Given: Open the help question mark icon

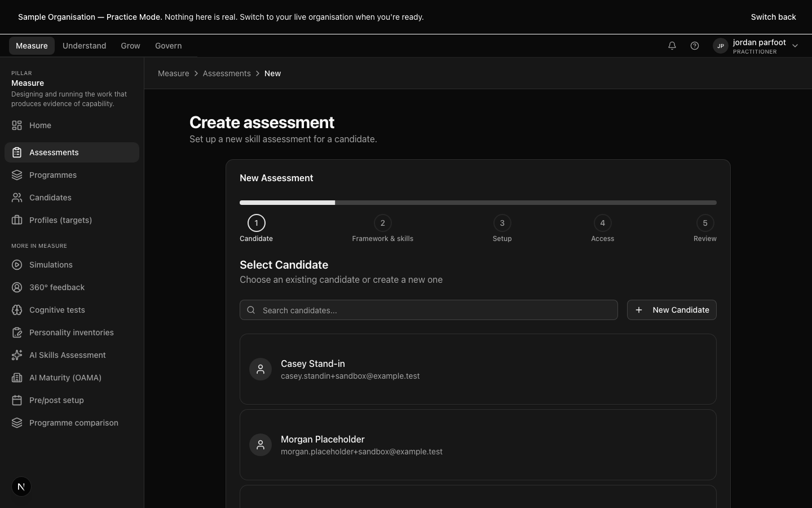Looking at the screenshot, I should [695, 46].
